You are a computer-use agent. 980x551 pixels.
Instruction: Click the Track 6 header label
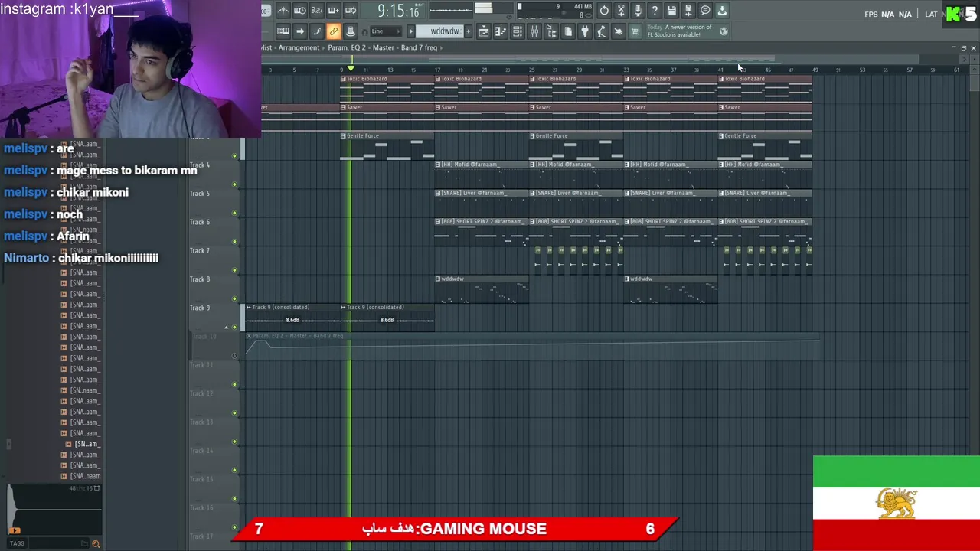click(x=199, y=222)
